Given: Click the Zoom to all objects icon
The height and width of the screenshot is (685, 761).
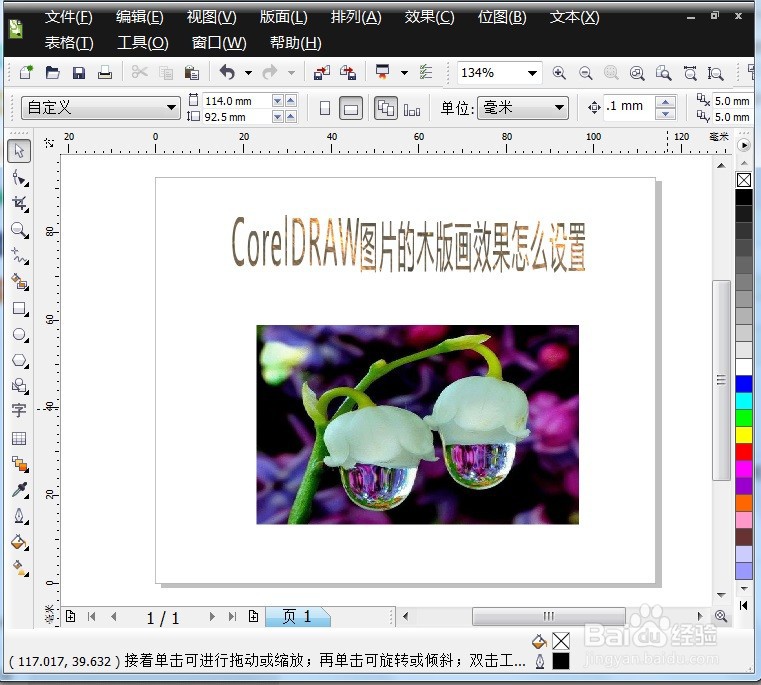Looking at the screenshot, I should click(637, 73).
